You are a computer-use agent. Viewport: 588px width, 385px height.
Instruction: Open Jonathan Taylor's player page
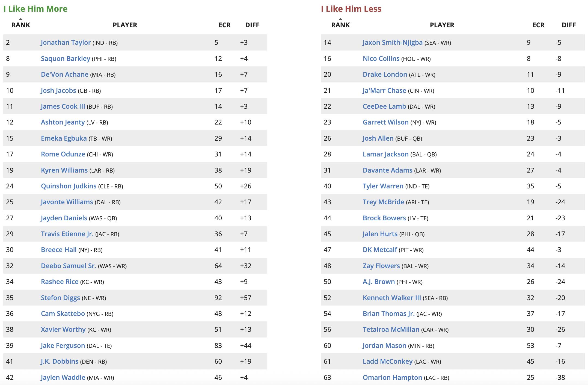pyautogui.click(x=66, y=43)
